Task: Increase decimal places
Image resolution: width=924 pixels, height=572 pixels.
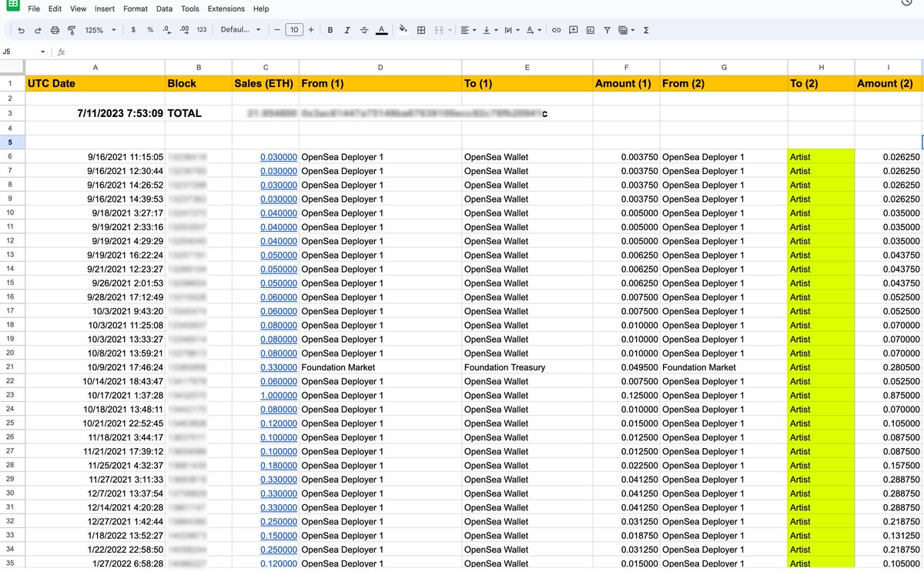Action: click(x=184, y=30)
